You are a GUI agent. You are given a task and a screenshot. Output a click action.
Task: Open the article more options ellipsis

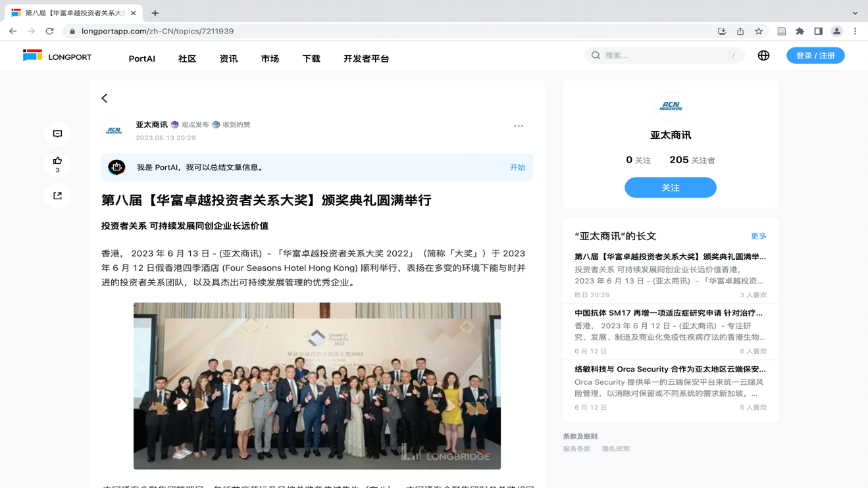click(x=519, y=126)
